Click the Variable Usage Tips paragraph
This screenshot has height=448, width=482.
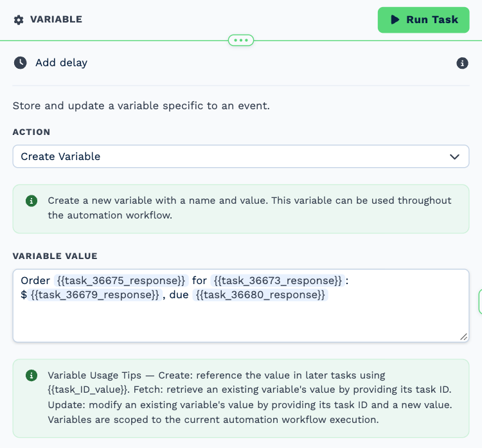click(x=250, y=398)
